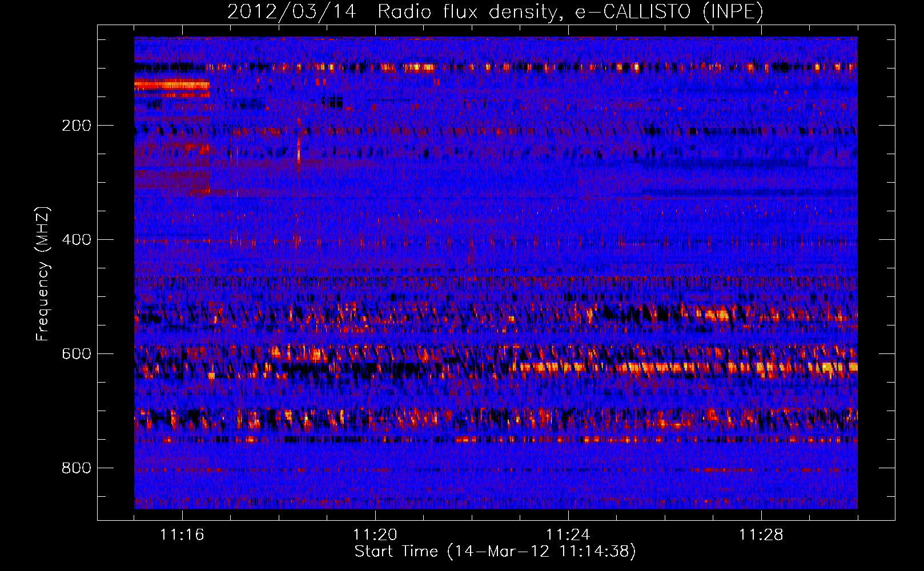Click the 11:16 time tick label

coord(182,535)
